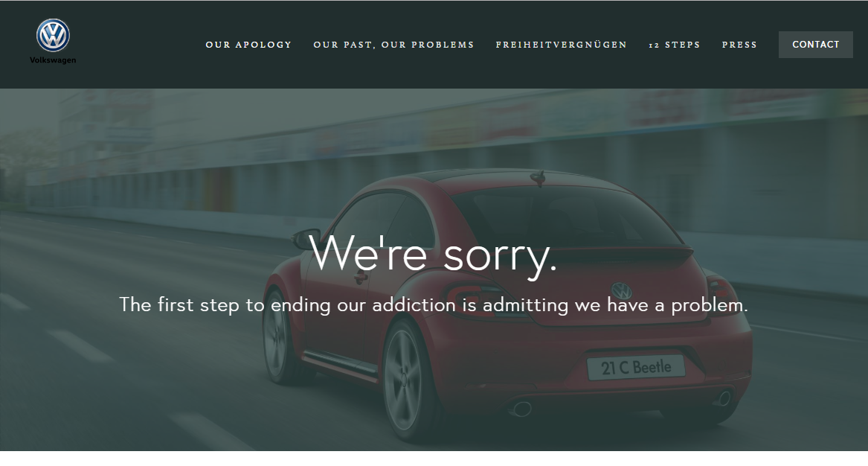
Task: Click the Beetle's side mirror
Action: [306, 238]
